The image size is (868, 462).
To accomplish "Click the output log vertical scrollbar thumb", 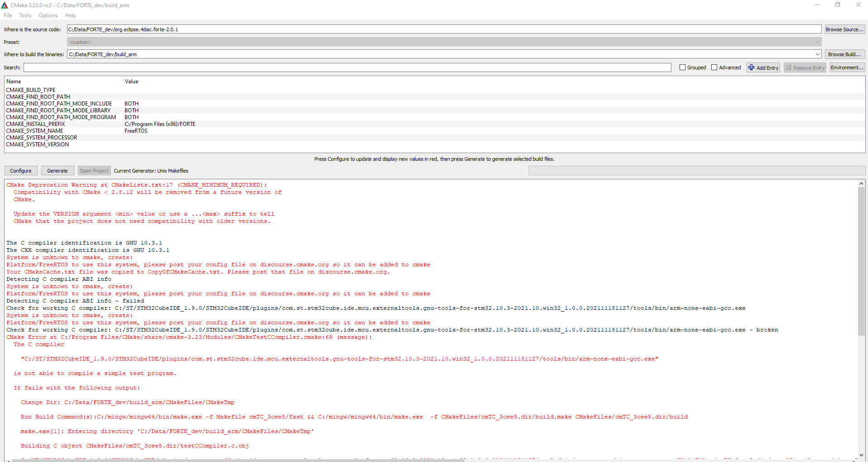I will [861, 261].
